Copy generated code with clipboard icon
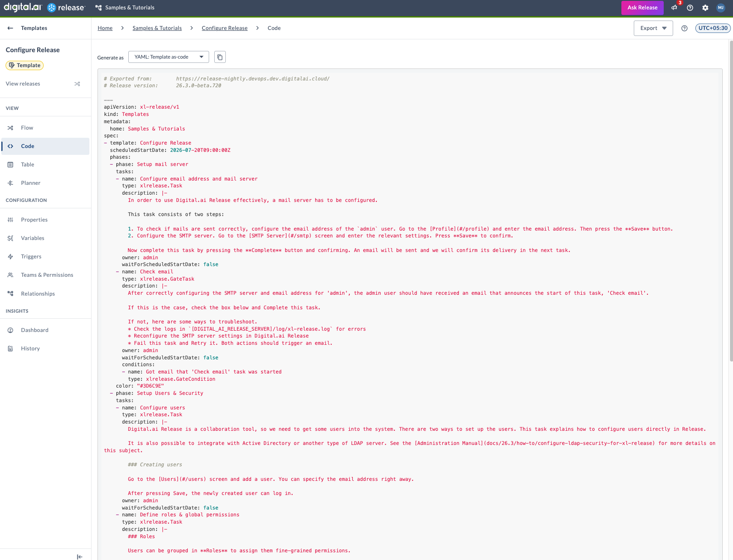This screenshot has height=560, width=733. 220,57
